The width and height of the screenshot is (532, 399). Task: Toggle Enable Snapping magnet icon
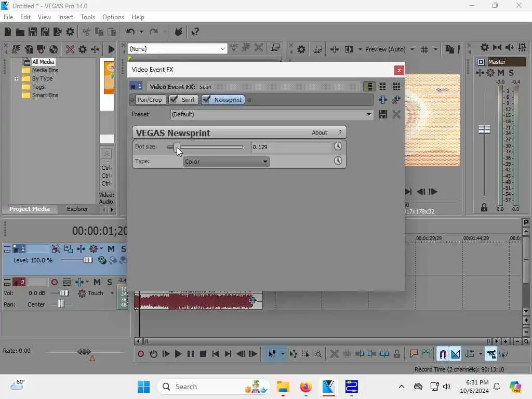pyautogui.click(x=443, y=354)
